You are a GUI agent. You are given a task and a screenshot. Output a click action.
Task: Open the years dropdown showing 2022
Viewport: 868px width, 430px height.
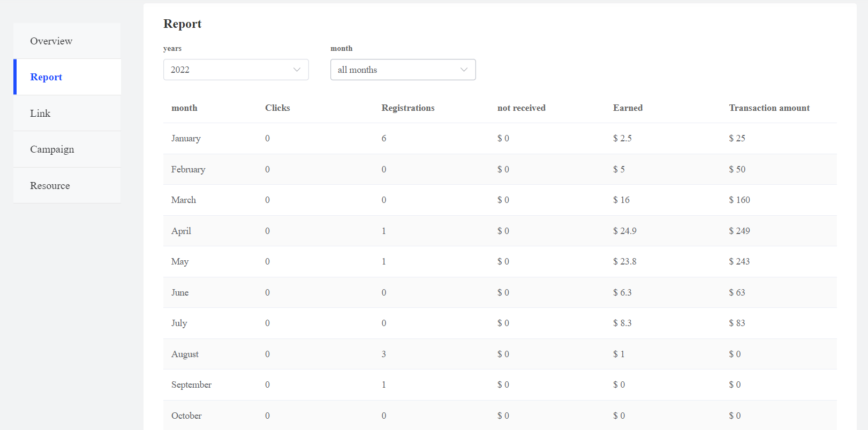point(236,70)
